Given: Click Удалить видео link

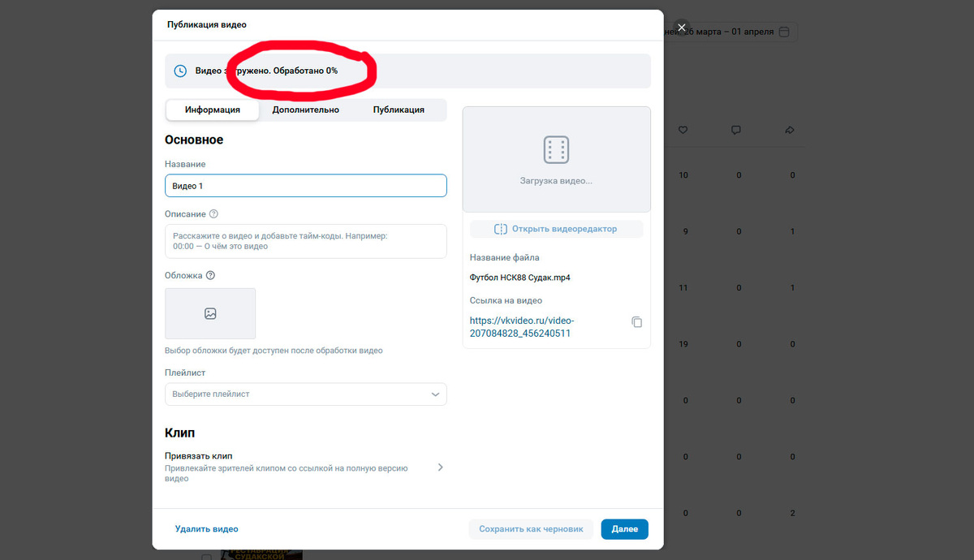Looking at the screenshot, I should pyautogui.click(x=207, y=529).
